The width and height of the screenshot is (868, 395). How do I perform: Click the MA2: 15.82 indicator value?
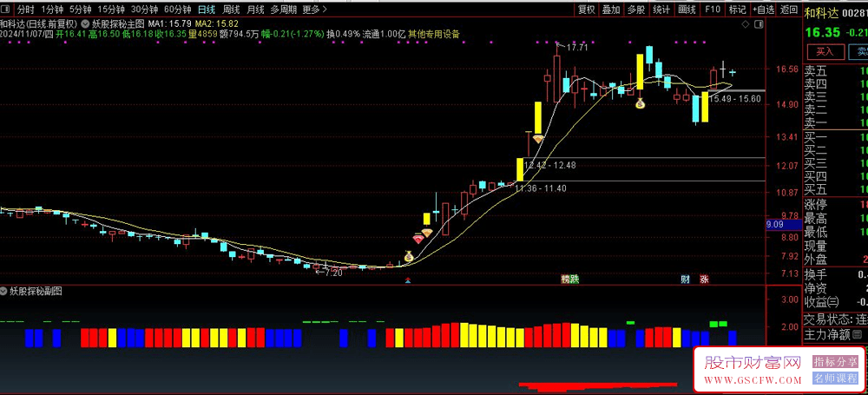point(216,23)
